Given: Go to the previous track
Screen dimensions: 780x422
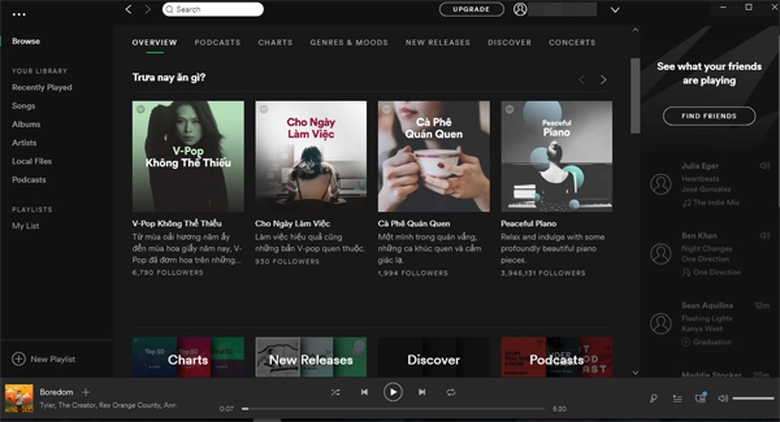Looking at the screenshot, I should (364, 392).
